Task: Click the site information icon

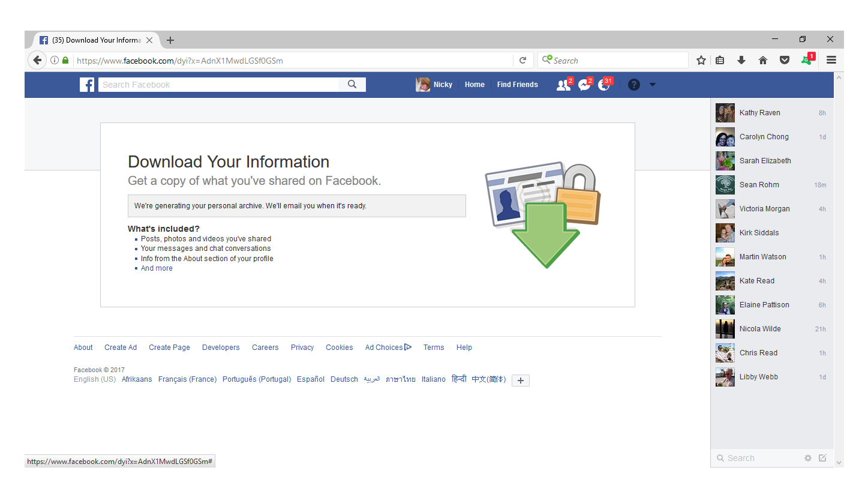Action: point(55,60)
